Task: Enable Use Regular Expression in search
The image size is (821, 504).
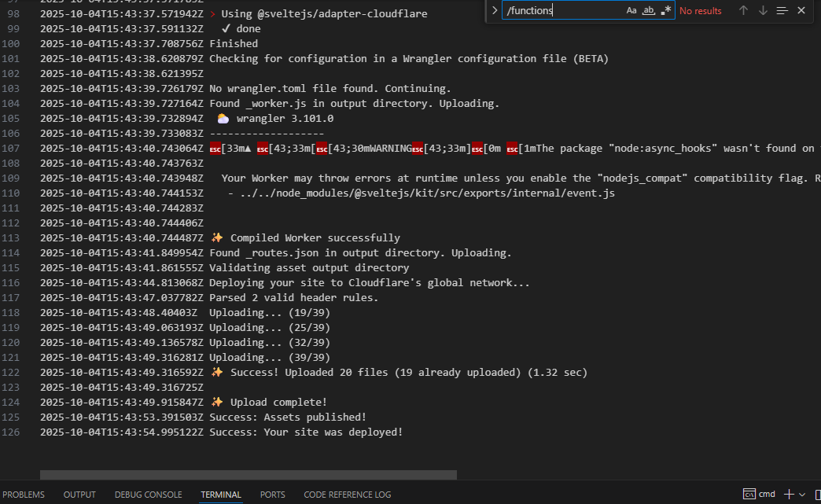Action: click(x=666, y=10)
